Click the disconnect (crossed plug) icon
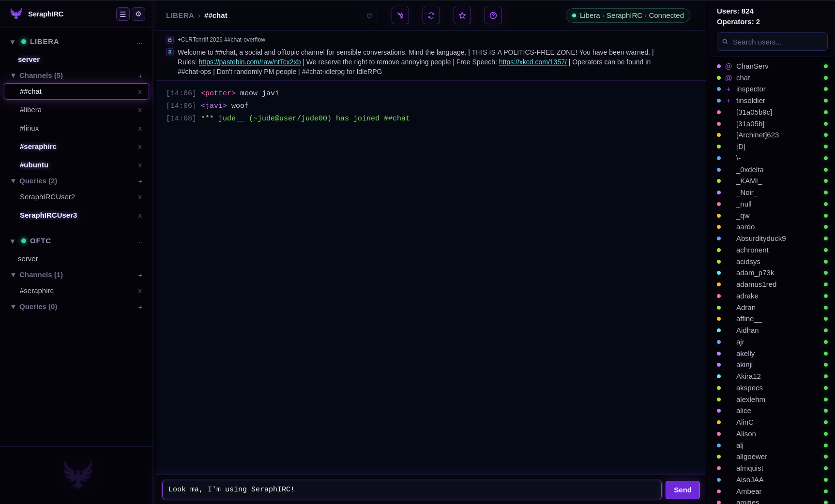835x504 pixels. point(400,15)
